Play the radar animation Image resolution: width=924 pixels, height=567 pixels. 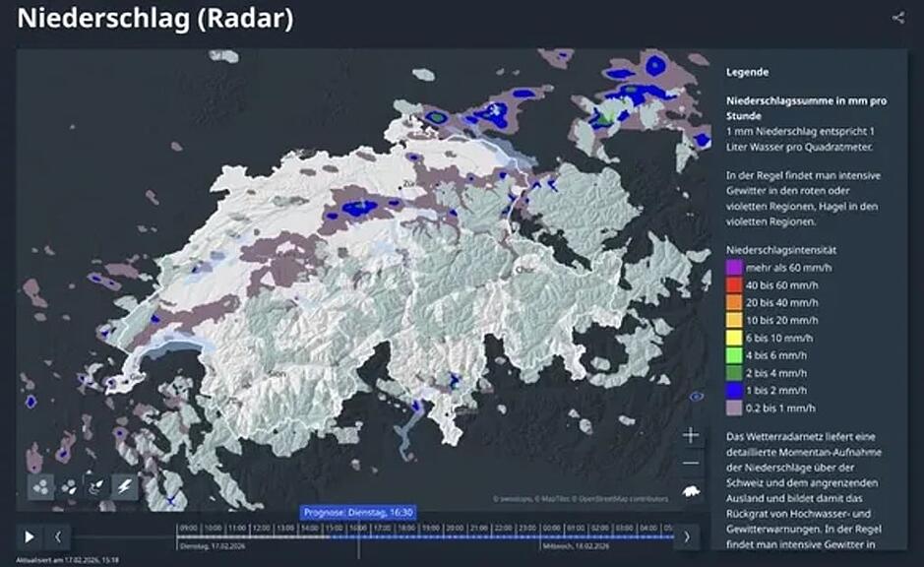[x=30, y=536]
